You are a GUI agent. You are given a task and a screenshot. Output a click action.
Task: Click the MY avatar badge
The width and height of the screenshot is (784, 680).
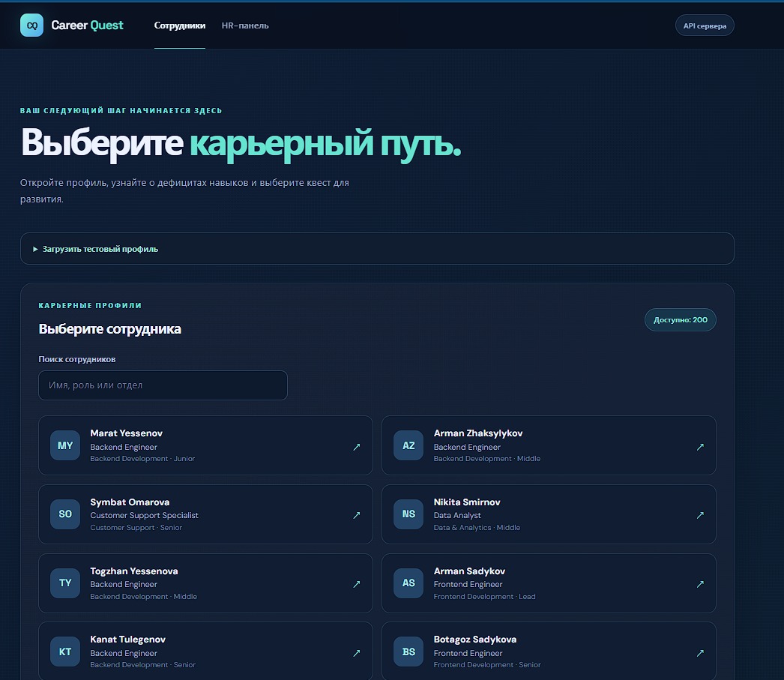[65, 445]
